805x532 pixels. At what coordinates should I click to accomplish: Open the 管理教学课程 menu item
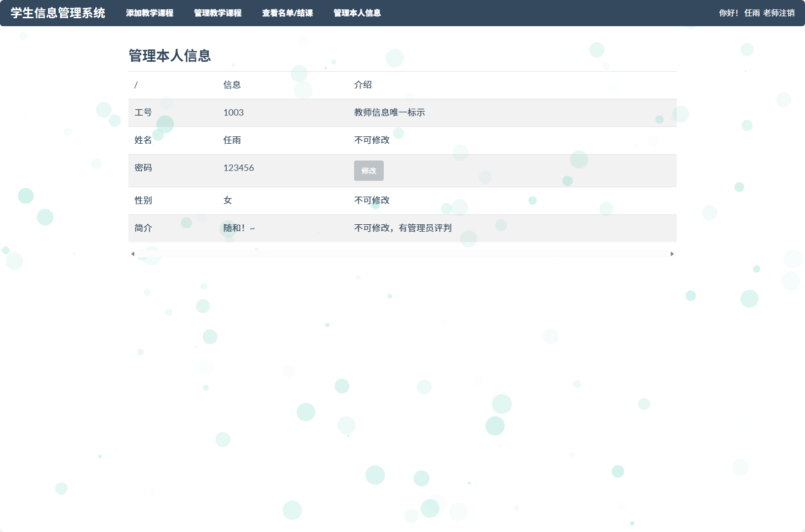point(217,13)
